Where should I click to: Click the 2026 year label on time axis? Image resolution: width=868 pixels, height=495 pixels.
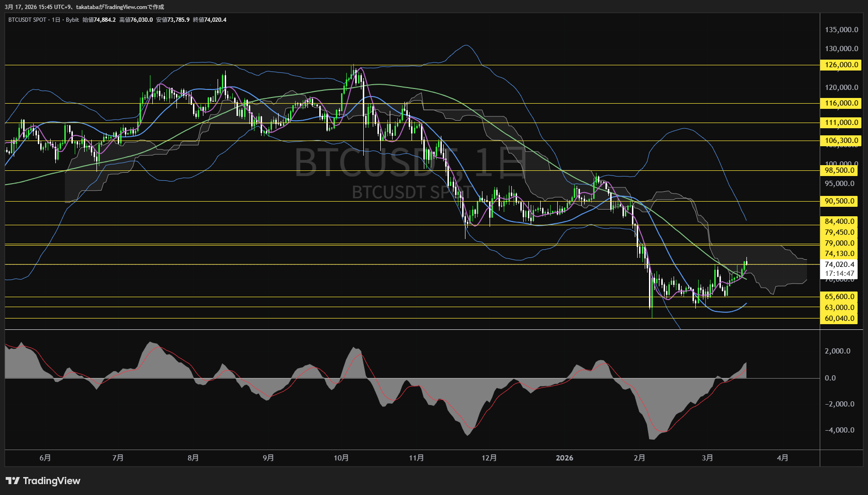tap(564, 458)
